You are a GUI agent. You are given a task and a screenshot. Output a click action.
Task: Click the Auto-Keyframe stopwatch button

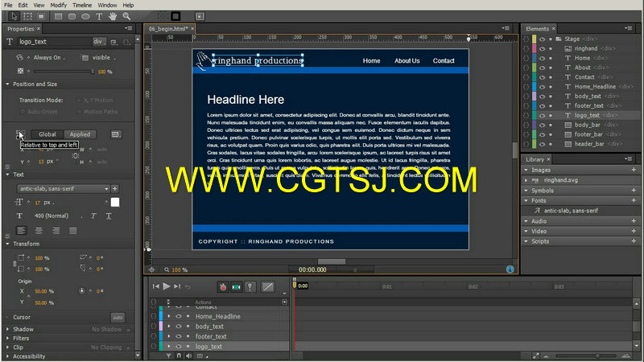coord(223,286)
